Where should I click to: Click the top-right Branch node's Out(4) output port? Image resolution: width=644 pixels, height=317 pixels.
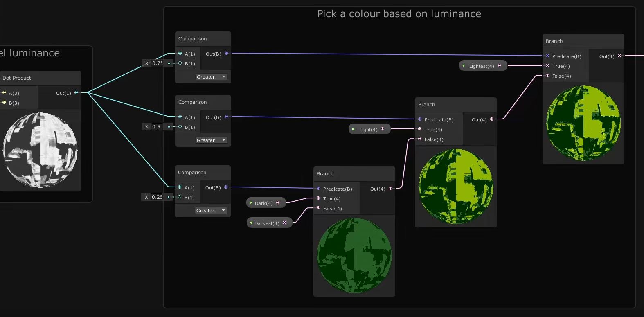point(619,56)
